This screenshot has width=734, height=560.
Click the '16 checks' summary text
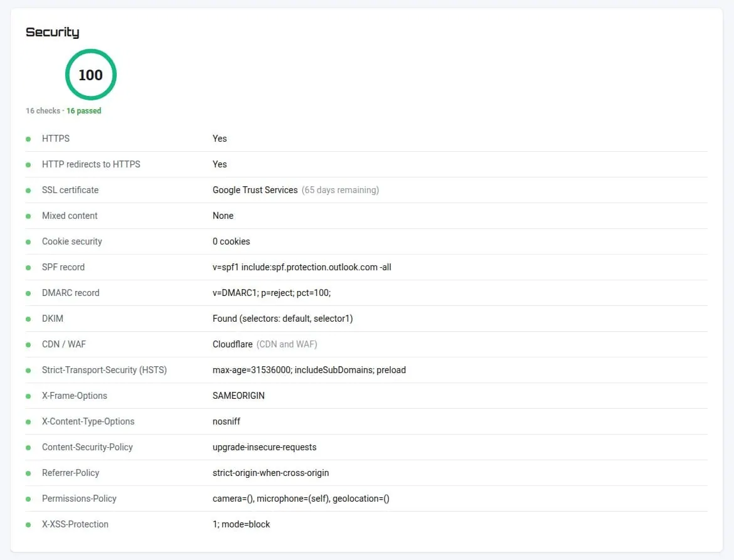(43, 111)
